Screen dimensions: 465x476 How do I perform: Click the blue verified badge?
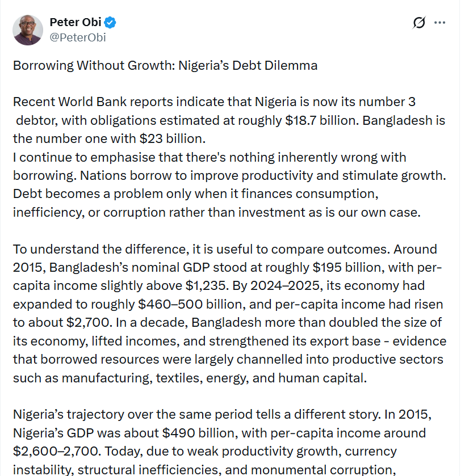pos(110,23)
